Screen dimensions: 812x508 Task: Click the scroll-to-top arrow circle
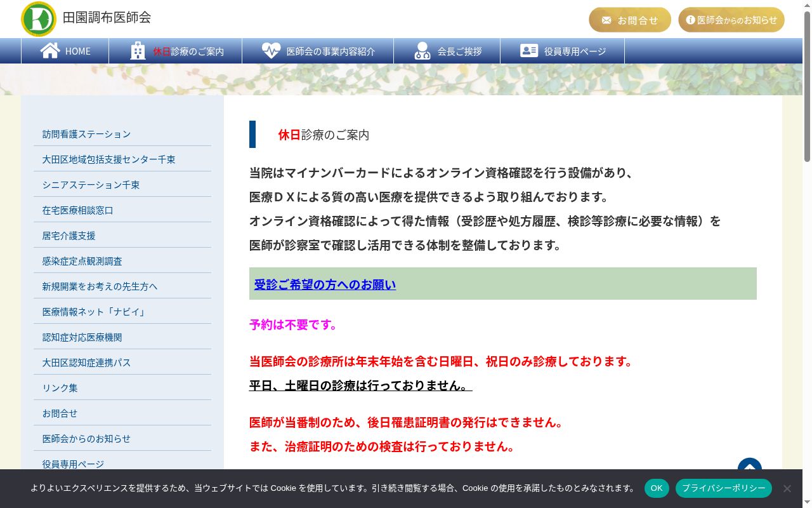coord(750,465)
